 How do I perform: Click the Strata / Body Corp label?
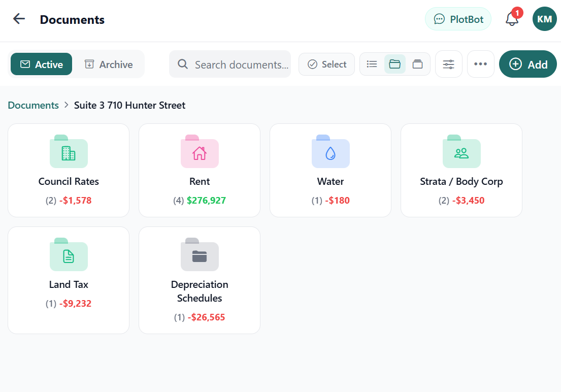pyautogui.click(x=461, y=181)
